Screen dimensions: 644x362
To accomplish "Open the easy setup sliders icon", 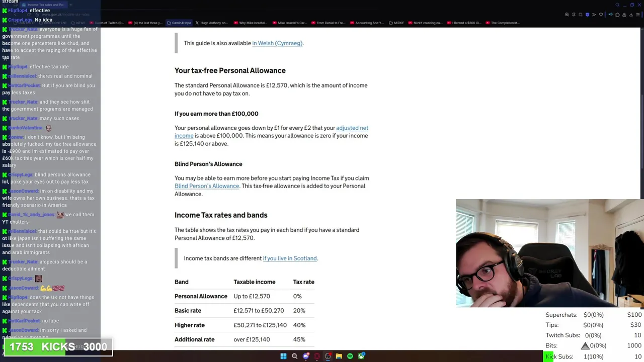I will [x=638, y=15].
